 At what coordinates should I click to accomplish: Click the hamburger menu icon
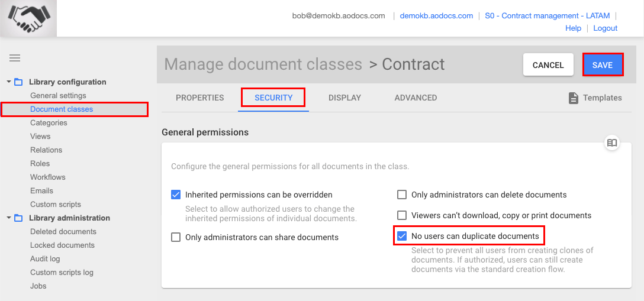tap(15, 58)
